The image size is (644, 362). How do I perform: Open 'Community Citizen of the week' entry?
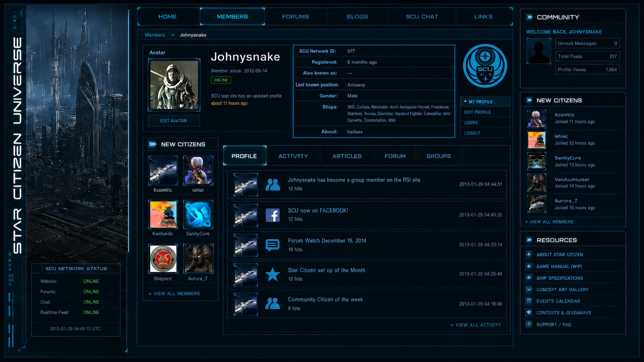pos(325,300)
